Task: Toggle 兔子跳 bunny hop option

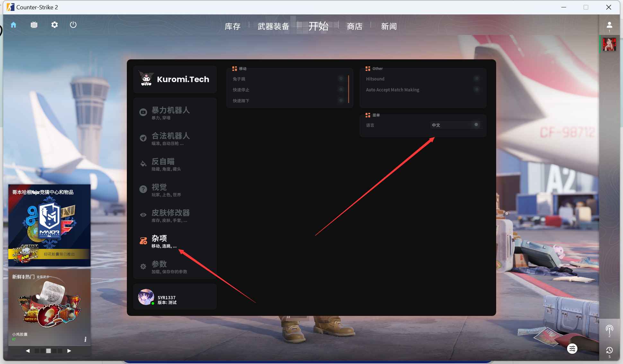Action: pyautogui.click(x=341, y=79)
